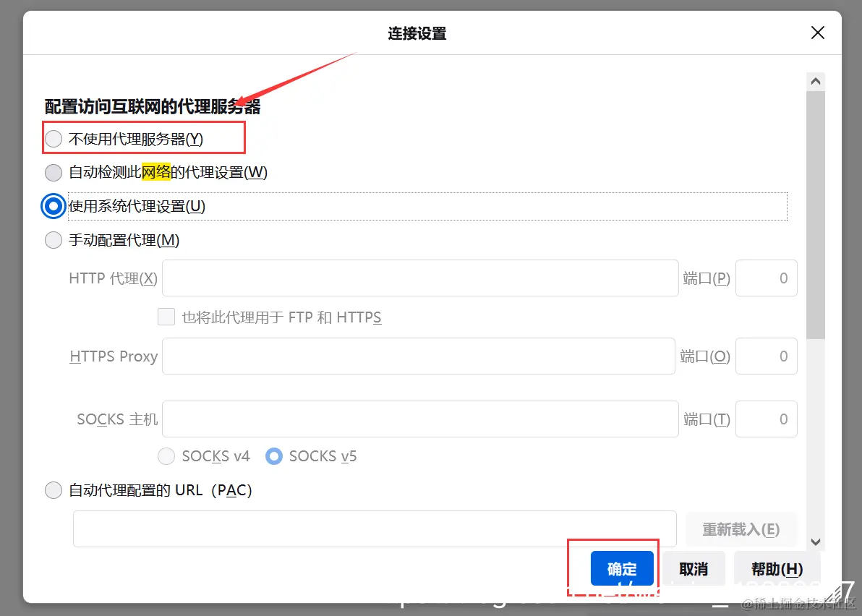Click the scrollbar up arrow

coord(815,80)
